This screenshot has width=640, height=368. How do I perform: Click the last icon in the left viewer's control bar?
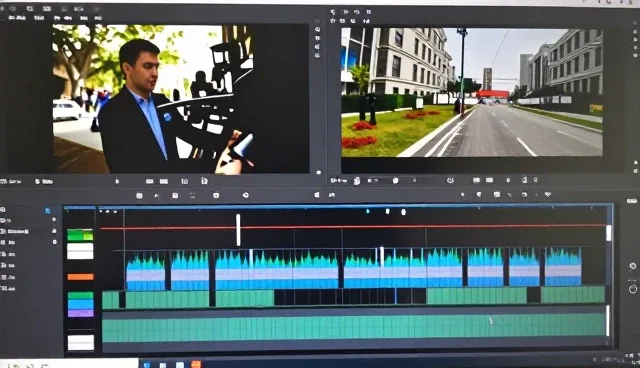click(x=204, y=181)
